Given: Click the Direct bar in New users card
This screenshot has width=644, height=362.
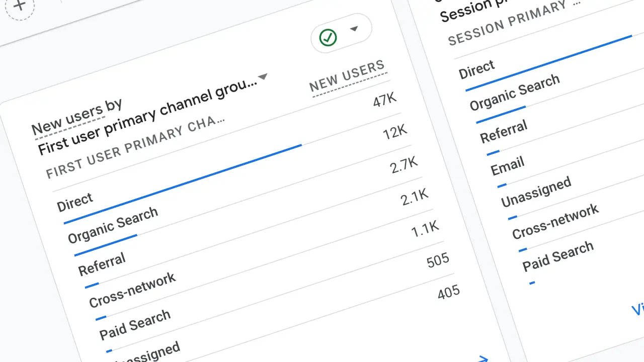Looking at the screenshot, I should 183,184.
